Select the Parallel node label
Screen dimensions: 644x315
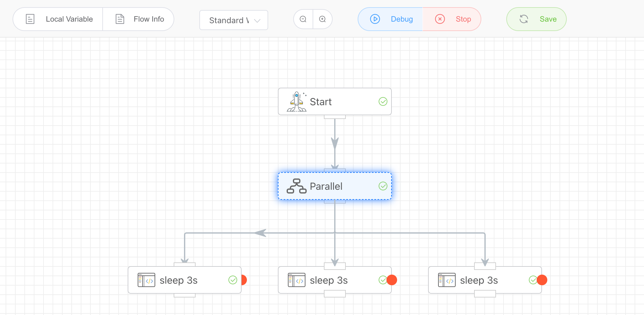click(x=326, y=186)
